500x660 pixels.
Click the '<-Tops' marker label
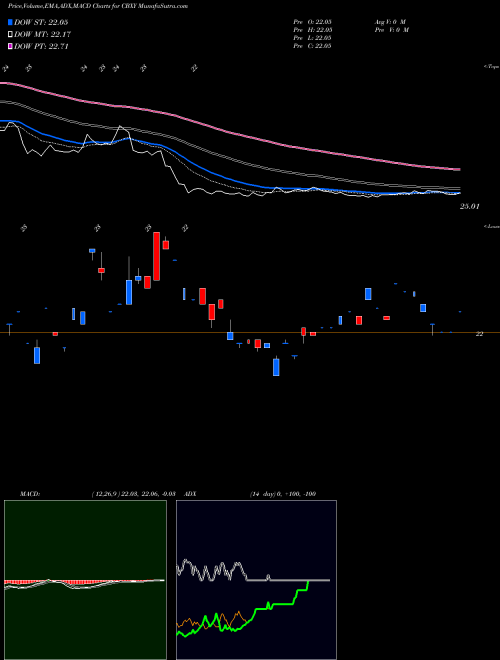(491, 67)
